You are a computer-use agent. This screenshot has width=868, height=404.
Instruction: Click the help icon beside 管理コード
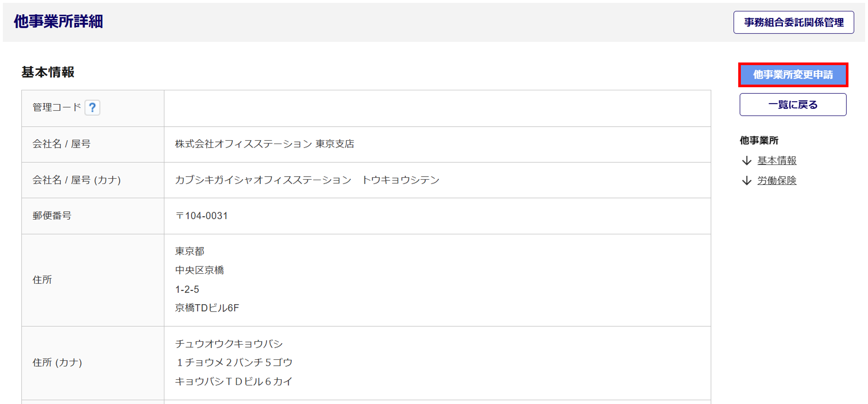92,108
